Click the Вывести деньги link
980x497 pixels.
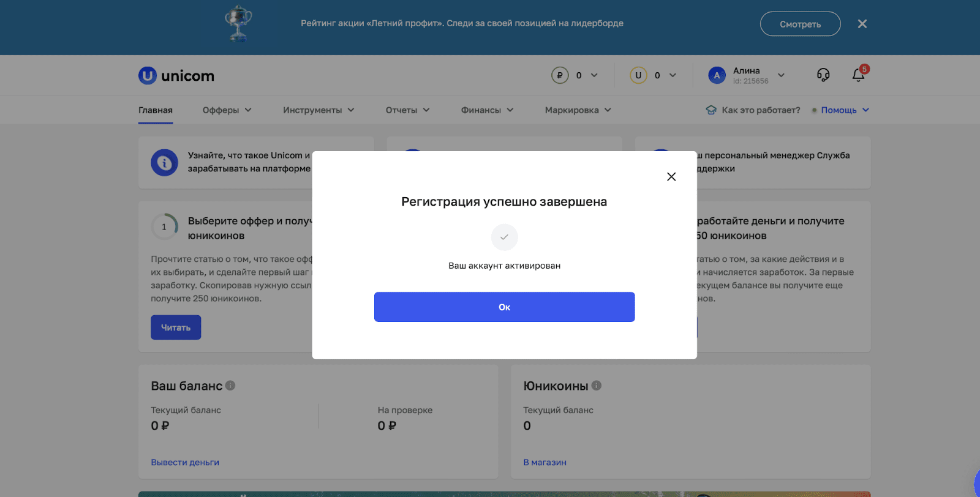[185, 462]
